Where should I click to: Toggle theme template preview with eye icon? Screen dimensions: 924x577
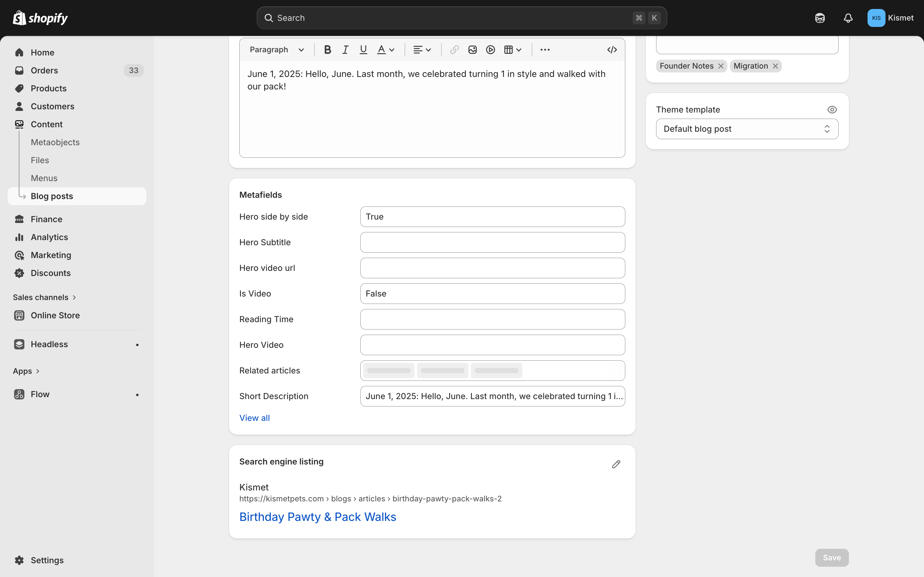tap(832, 110)
